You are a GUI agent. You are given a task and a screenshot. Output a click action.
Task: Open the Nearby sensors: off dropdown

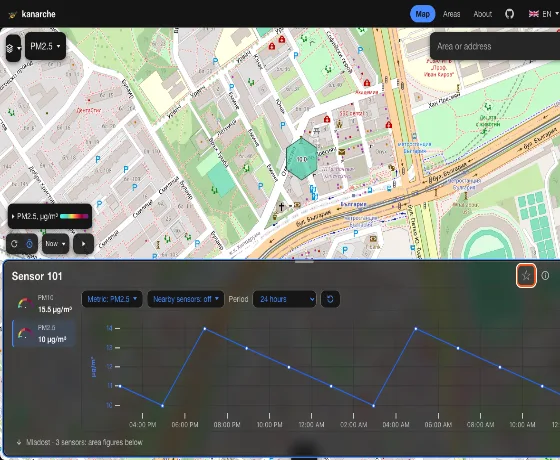click(186, 299)
